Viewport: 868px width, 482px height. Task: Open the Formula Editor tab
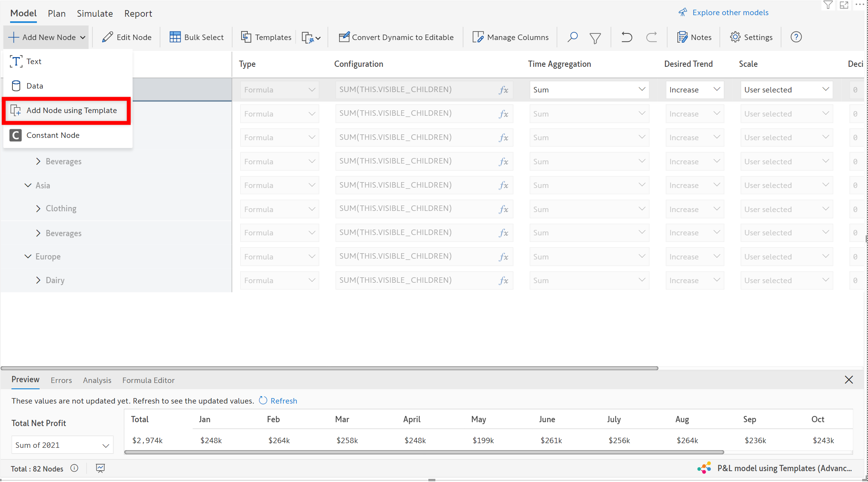[x=148, y=380]
